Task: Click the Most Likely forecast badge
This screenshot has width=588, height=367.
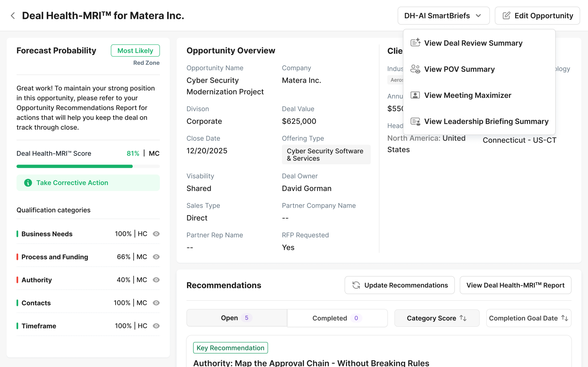Action: pos(135,50)
